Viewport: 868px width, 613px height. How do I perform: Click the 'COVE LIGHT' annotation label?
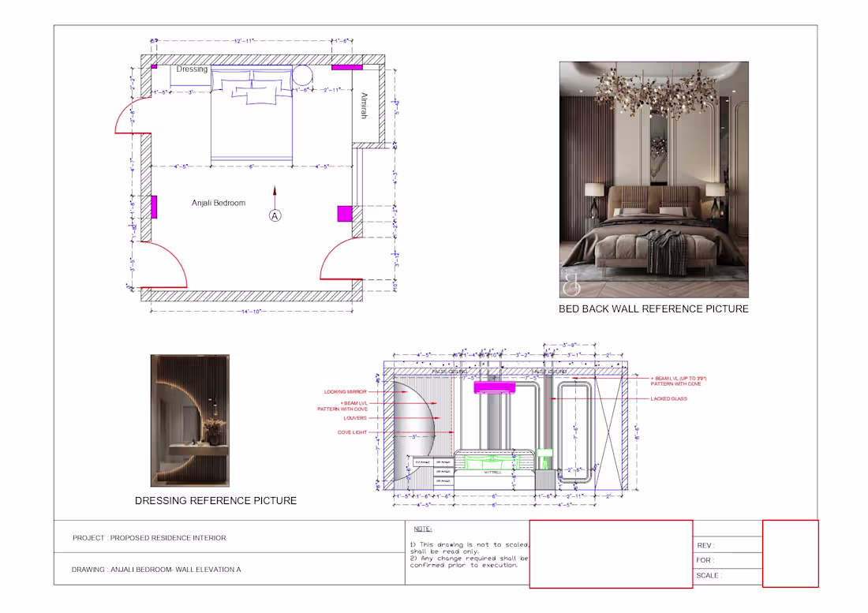point(352,432)
